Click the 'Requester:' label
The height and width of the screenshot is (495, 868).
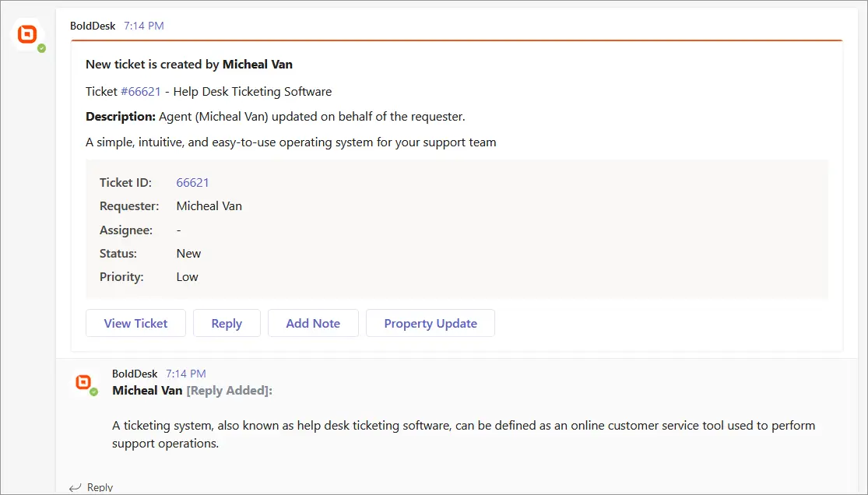coord(129,206)
